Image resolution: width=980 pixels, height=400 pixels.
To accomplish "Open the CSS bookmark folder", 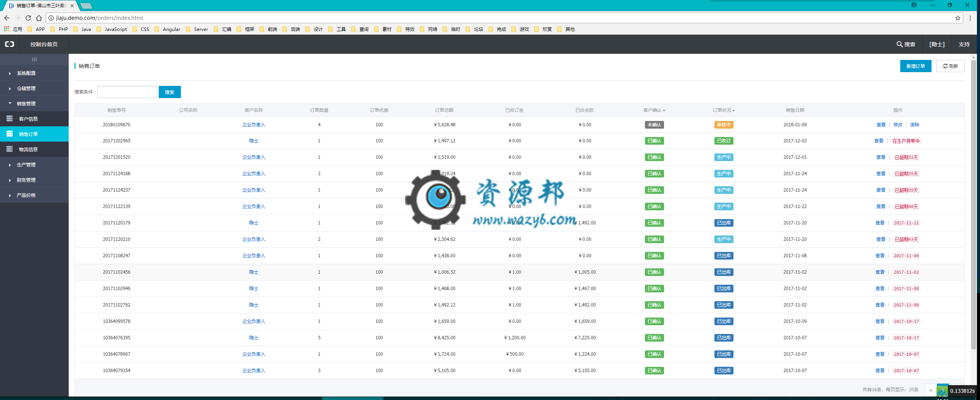I will tap(141, 29).
